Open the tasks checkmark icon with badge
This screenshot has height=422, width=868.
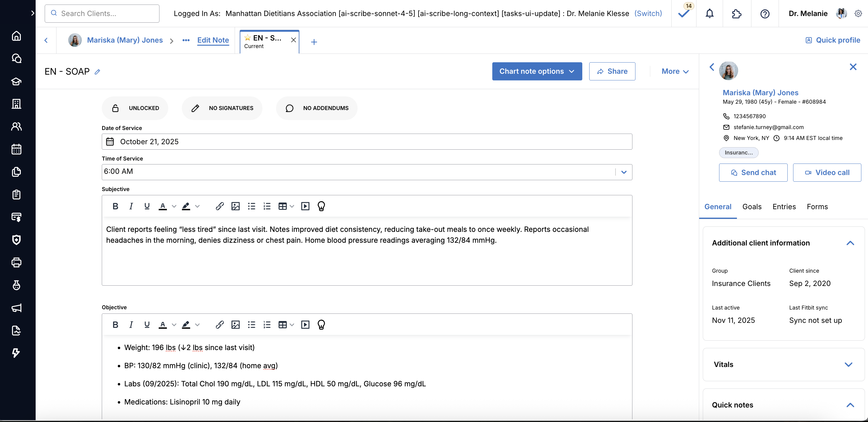click(x=684, y=14)
